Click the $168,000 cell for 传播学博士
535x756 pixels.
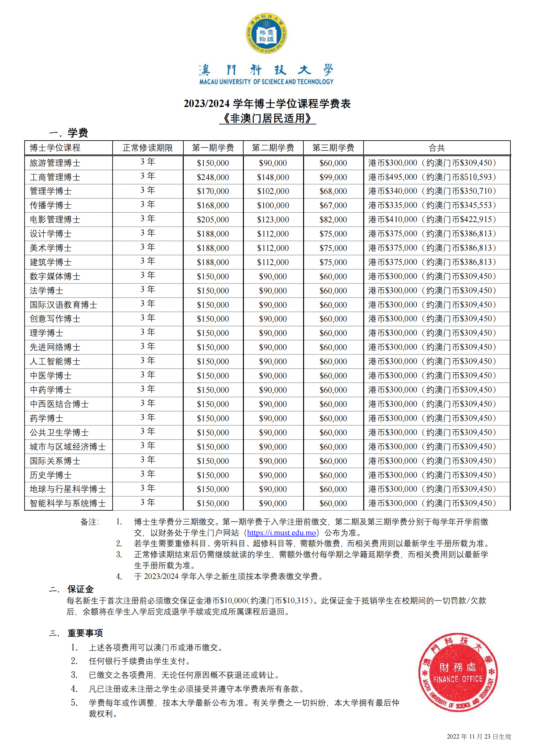point(213,206)
